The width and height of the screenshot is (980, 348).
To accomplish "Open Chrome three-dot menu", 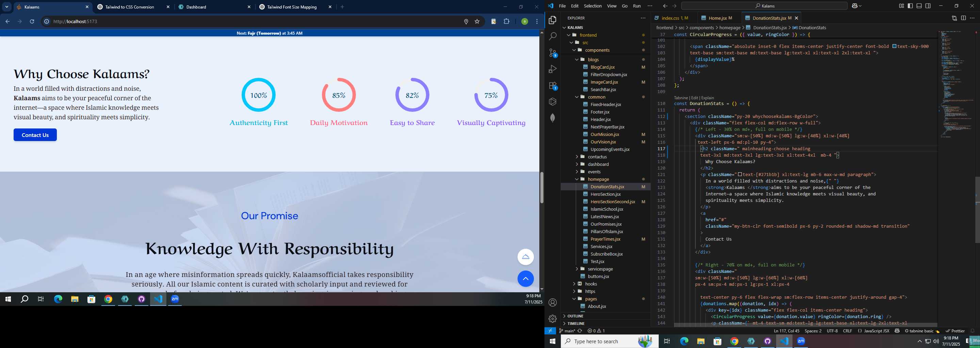I will tap(537, 21).
